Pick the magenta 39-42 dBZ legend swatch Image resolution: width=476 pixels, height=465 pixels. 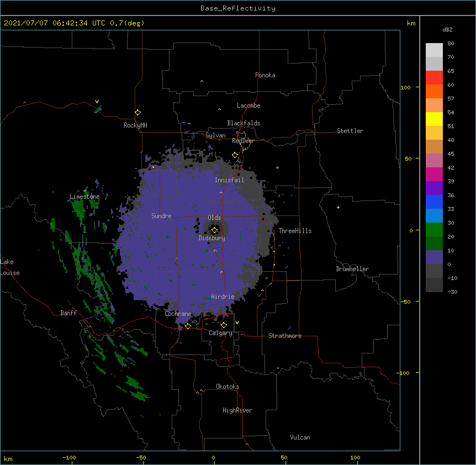coord(434,174)
